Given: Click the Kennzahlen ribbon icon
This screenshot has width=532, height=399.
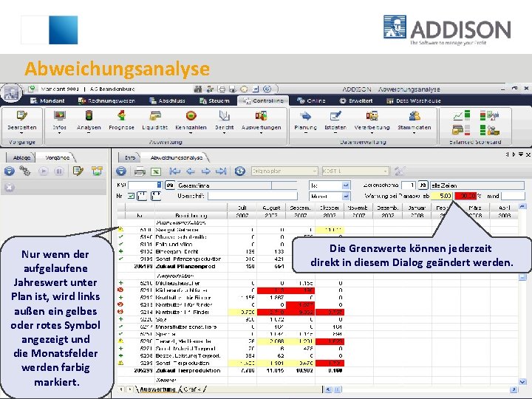Looking at the screenshot, I should [191, 116].
